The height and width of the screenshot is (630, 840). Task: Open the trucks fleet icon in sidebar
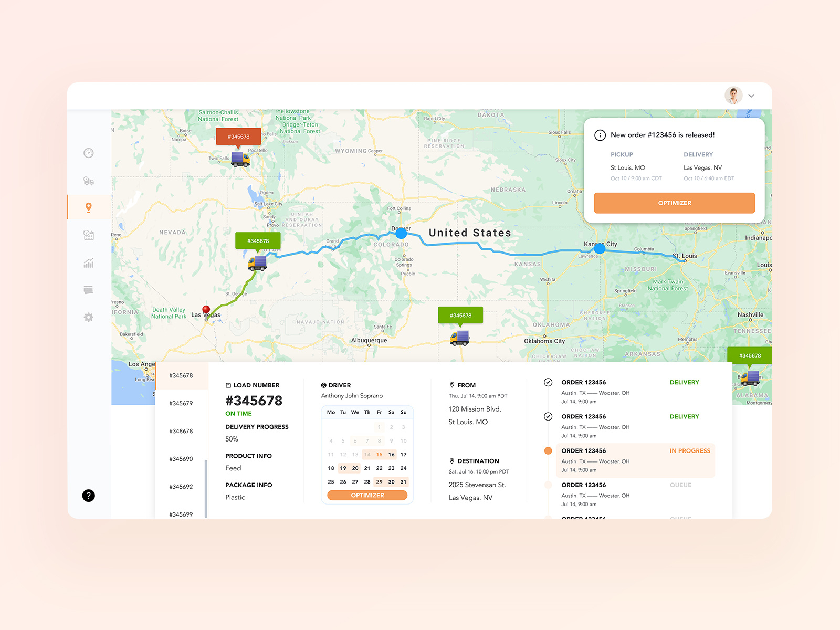[x=89, y=181]
